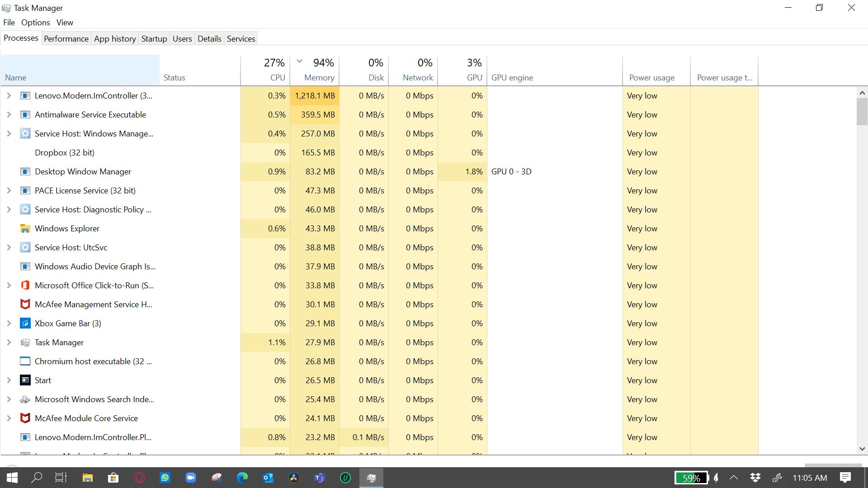Sort processes by Name column

(x=80, y=70)
